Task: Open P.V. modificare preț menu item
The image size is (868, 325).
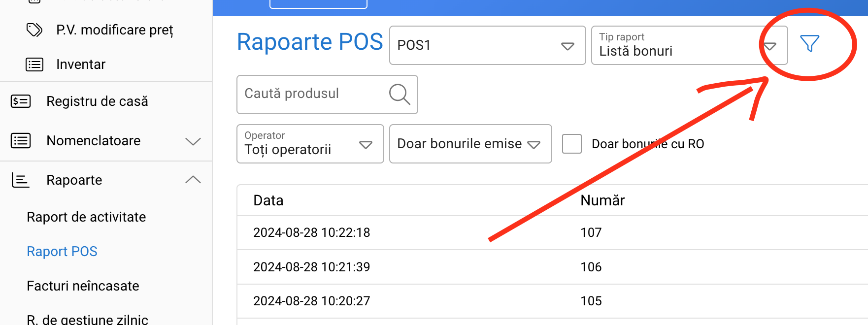Action: (115, 30)
